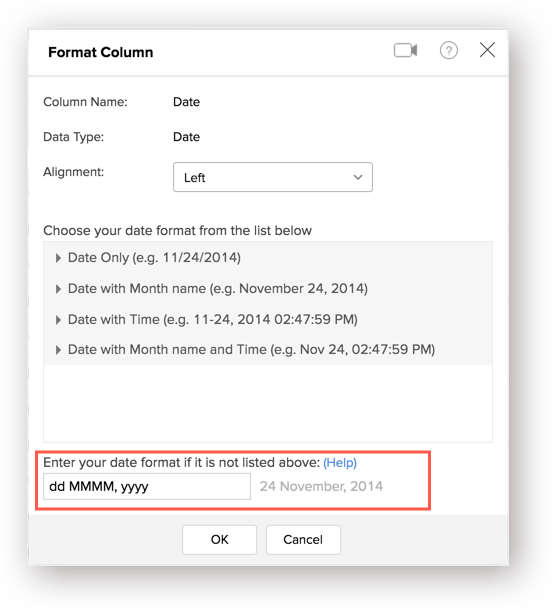
Task: Click the Format Column dialog title
Action: coord(101,52)
